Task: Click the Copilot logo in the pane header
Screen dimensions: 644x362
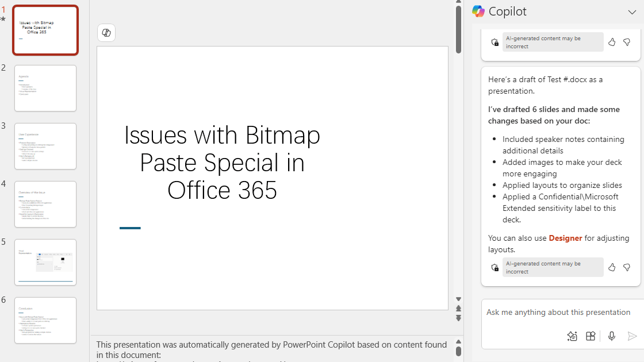Action: click(x=478, y=11)
